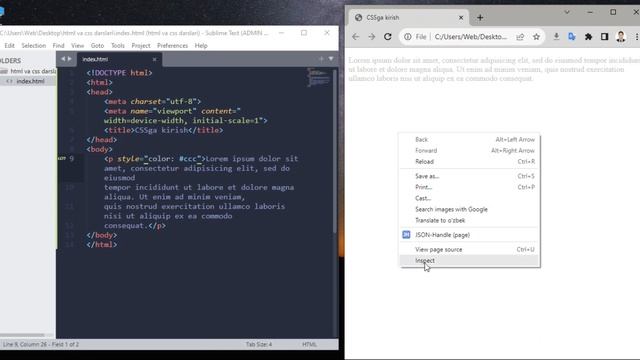Click the Lorem ipsum paragraph in browser
The image size is (640, 360).
pos(494,69)
